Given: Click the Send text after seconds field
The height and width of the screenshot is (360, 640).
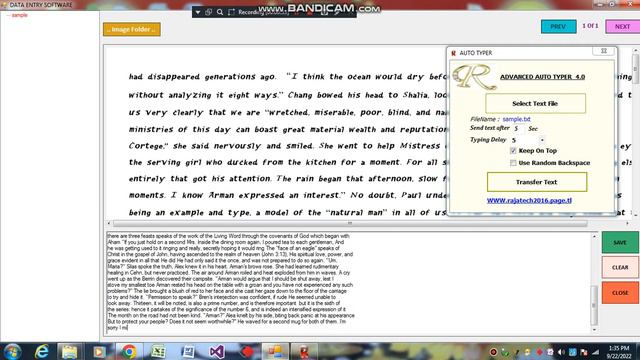Looking at the screenshot, I should tap(519, 129).
